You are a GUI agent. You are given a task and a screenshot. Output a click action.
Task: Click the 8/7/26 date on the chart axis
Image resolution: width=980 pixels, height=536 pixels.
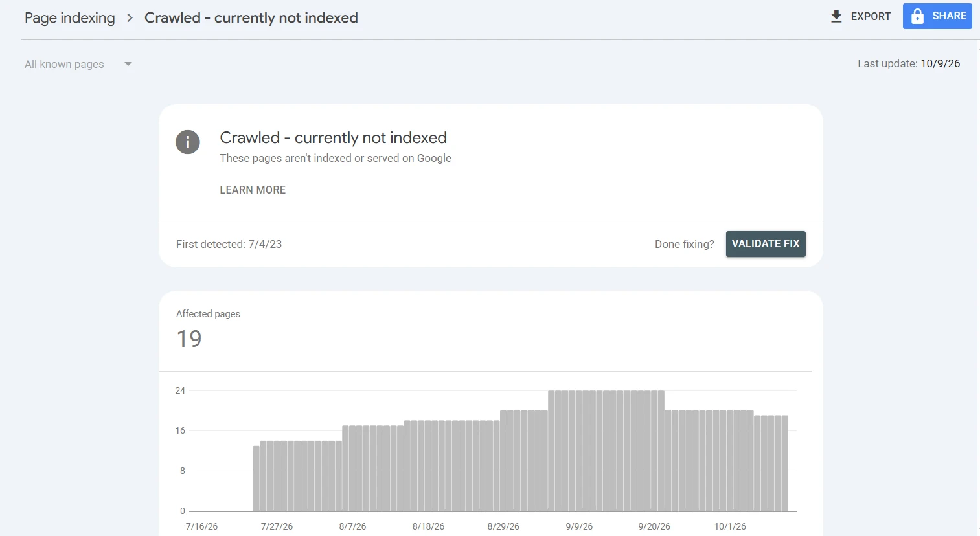tap(352, 526)
